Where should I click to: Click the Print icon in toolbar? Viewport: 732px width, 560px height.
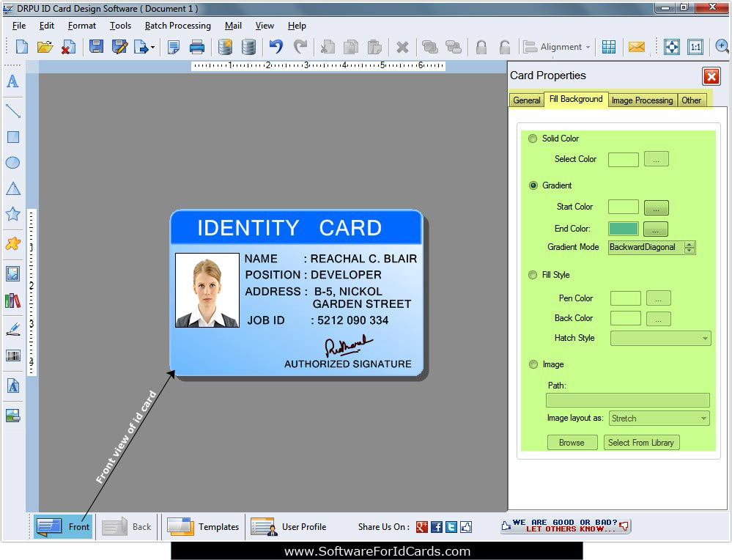click(x=197, y=47)
